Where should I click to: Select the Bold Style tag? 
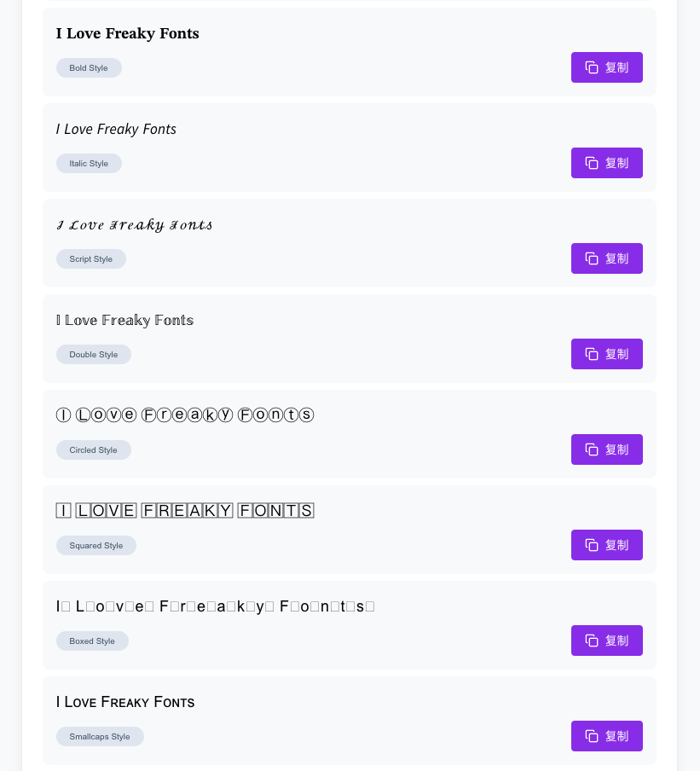89,68
